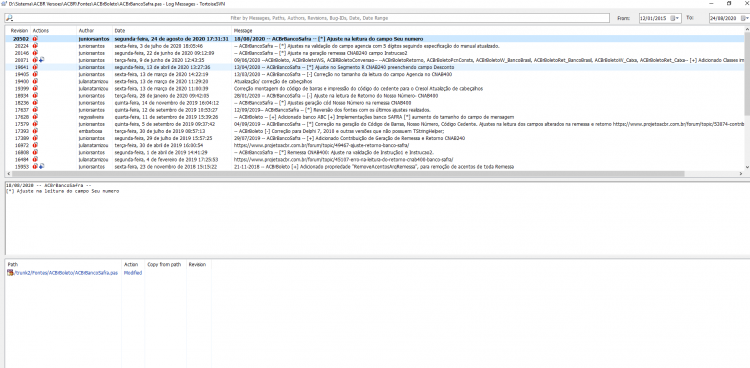Click the added action icon for revision 20071

(x=42, y=60)
